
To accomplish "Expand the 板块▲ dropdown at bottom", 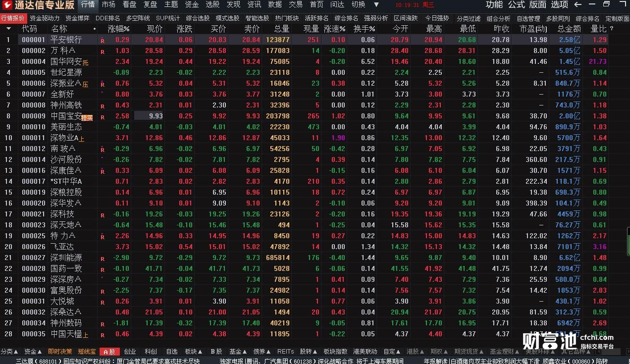I will [194, 352].
